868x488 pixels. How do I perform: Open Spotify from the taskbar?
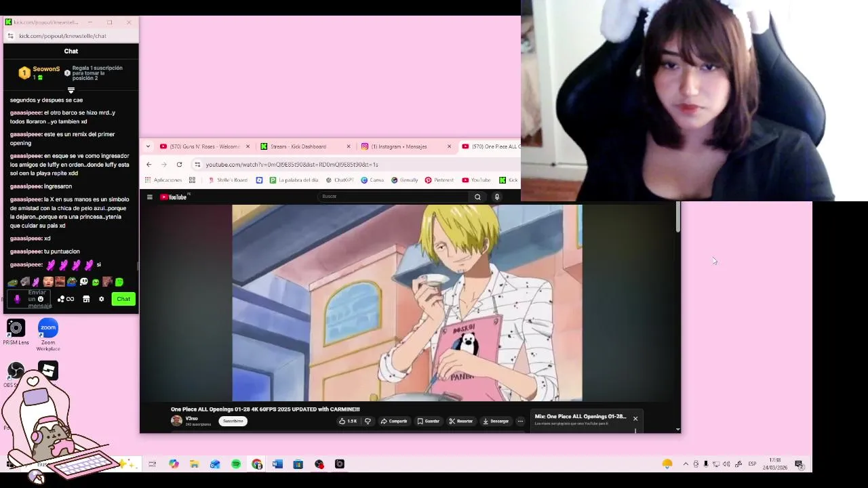(x=236, y=464)
